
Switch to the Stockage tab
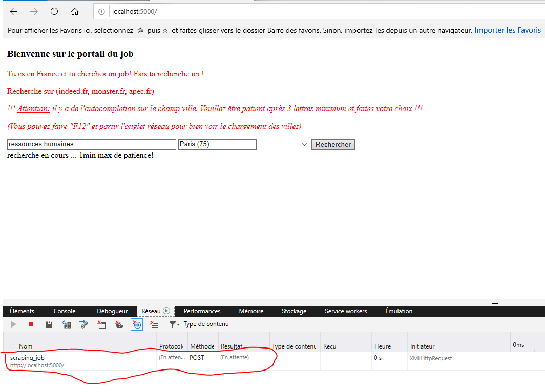click(294, 311)
